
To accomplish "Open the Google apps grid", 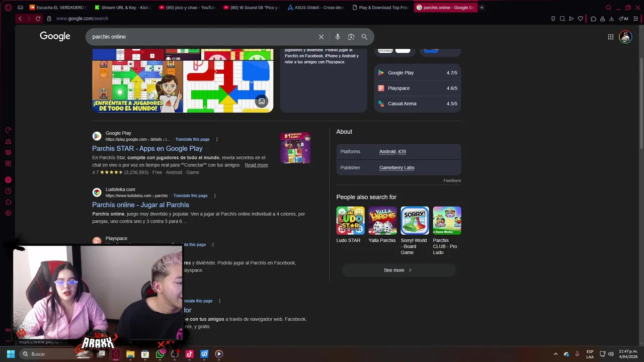I will (x=610, y=37).
